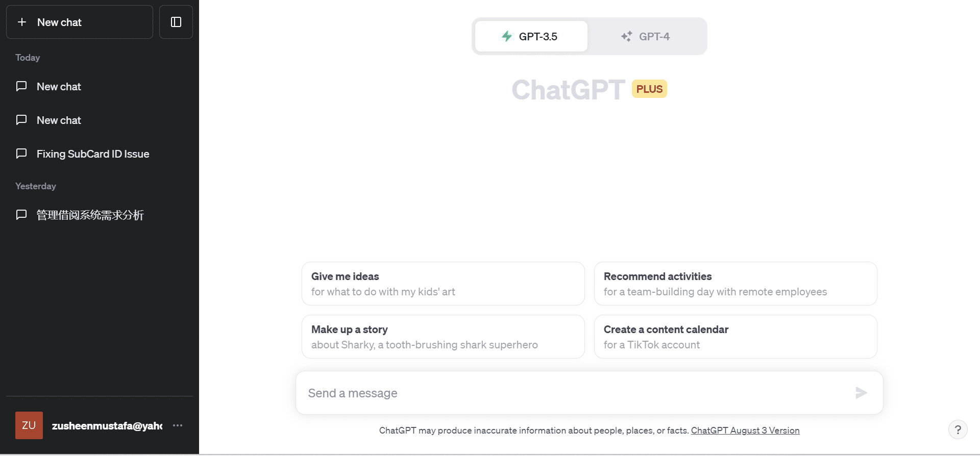Viewport: 980px width, 456px height.
Task: Click the GPT-3.5 lightning bolt icon
Action: tap(507, 36)
